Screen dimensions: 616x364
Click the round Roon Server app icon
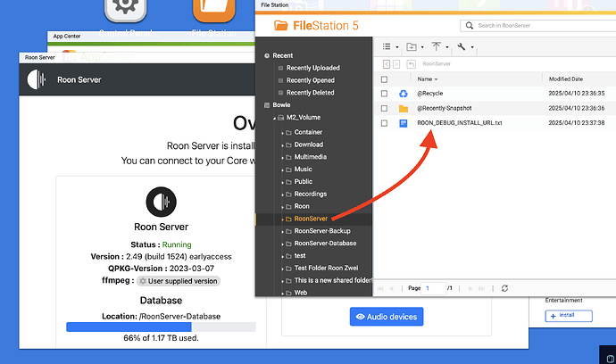click(161, 202)
